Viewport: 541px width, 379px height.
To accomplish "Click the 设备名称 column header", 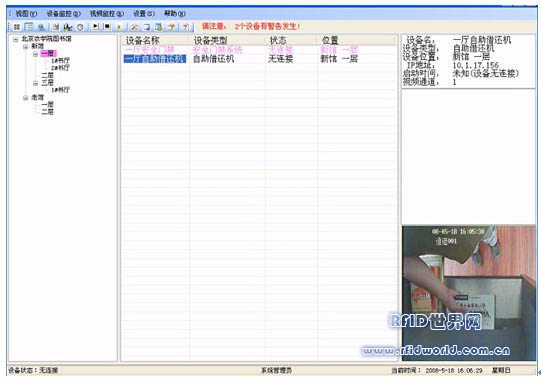I will pyautogui.click(x=143, y=40).
